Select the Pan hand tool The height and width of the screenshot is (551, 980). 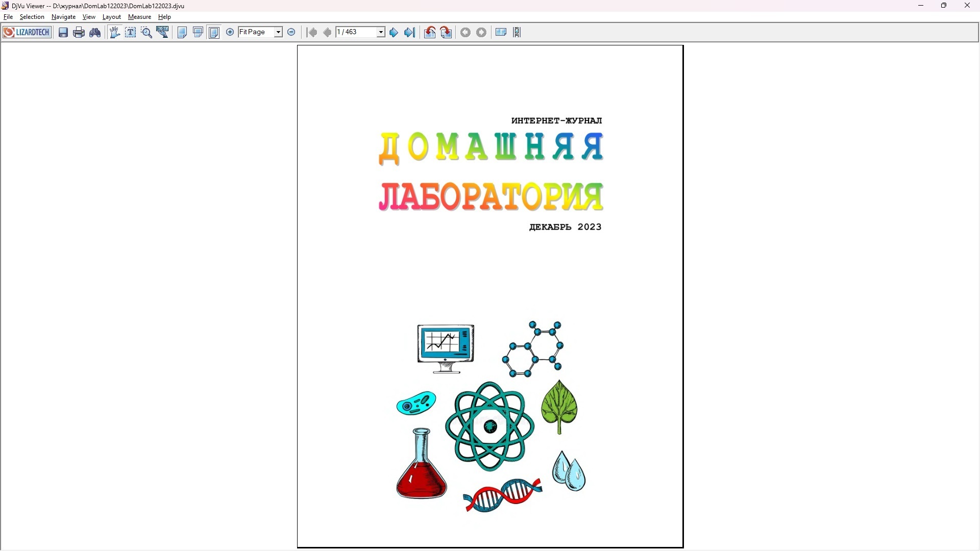tap(114, 33)
